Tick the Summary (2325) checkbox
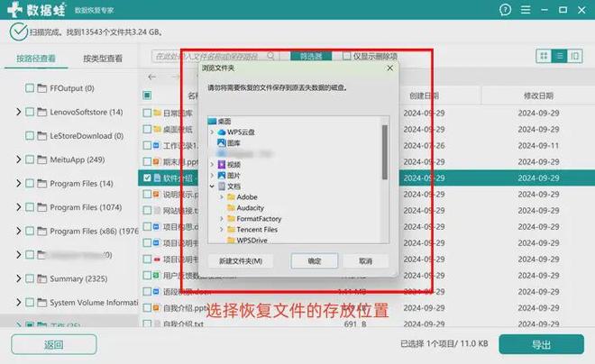This screenshot has width=595, height=364. pos(30,278)
